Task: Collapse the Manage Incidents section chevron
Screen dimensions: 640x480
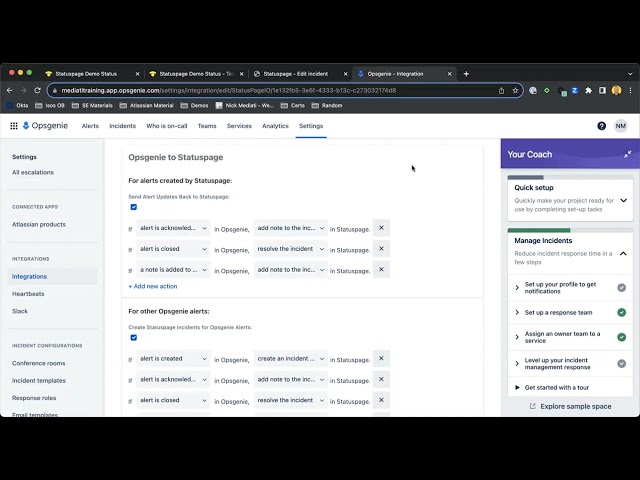Action: (623, 253)
